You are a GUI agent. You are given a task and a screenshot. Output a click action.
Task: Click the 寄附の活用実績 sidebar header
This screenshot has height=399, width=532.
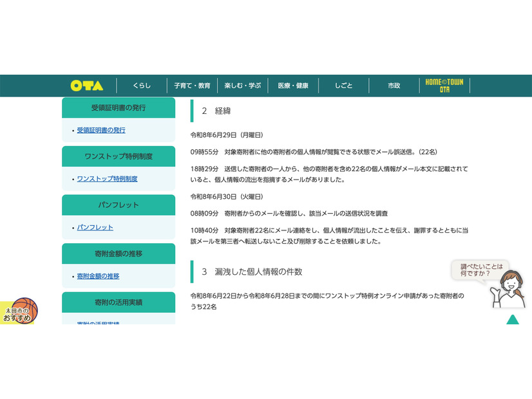(x=119, y=302)
